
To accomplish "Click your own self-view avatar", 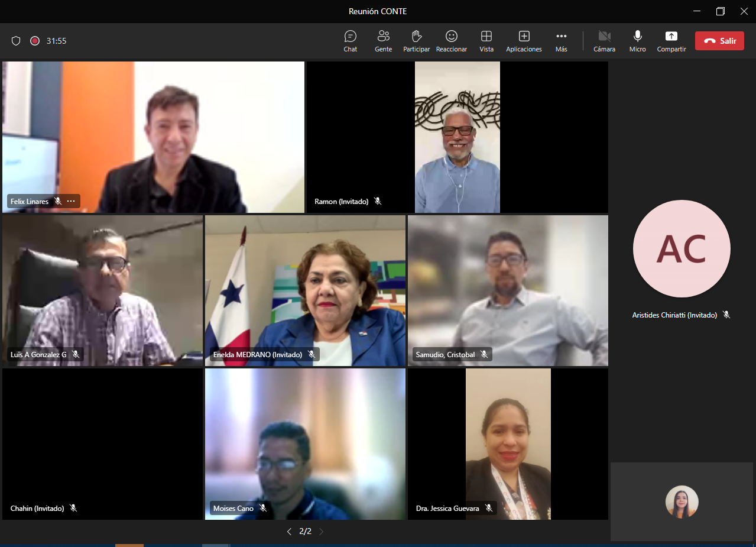I will point(682,501).
